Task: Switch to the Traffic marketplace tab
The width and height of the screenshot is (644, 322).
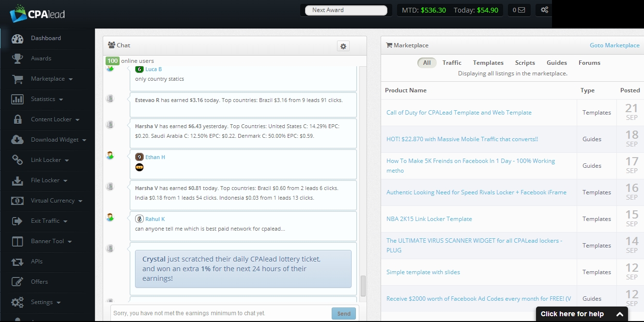Action: 452,63
